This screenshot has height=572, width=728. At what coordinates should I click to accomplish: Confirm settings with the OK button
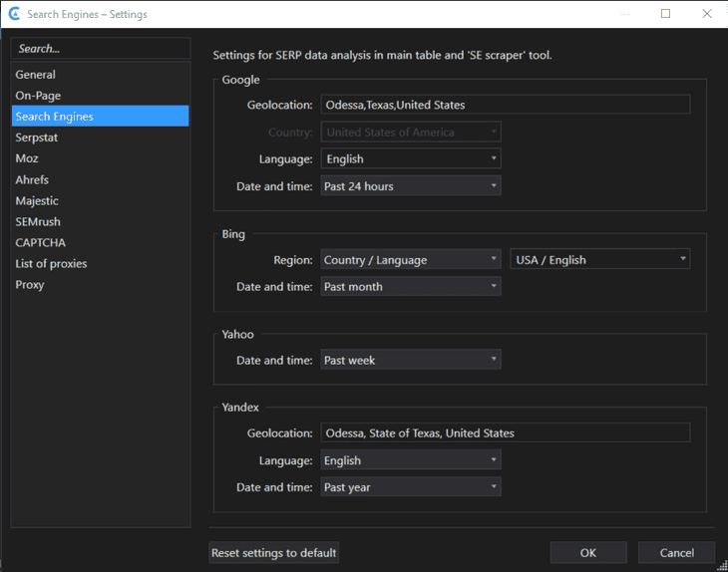point(588,553)
